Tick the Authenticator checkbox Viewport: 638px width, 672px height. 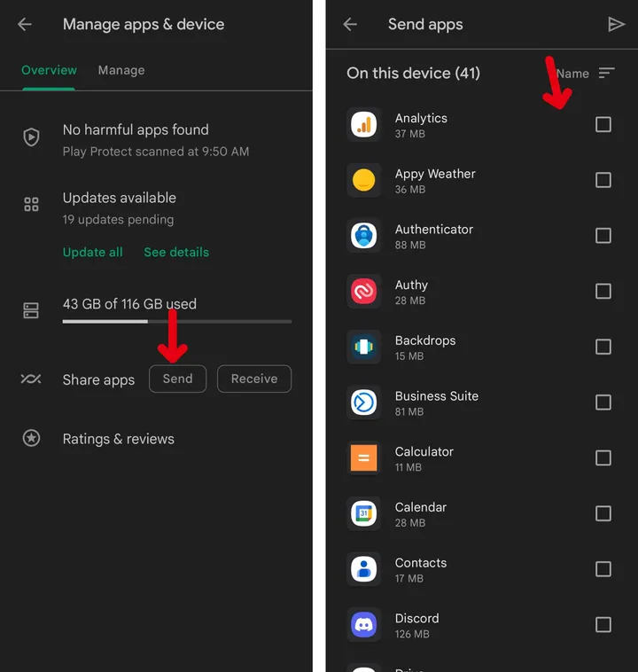[603, 236]
